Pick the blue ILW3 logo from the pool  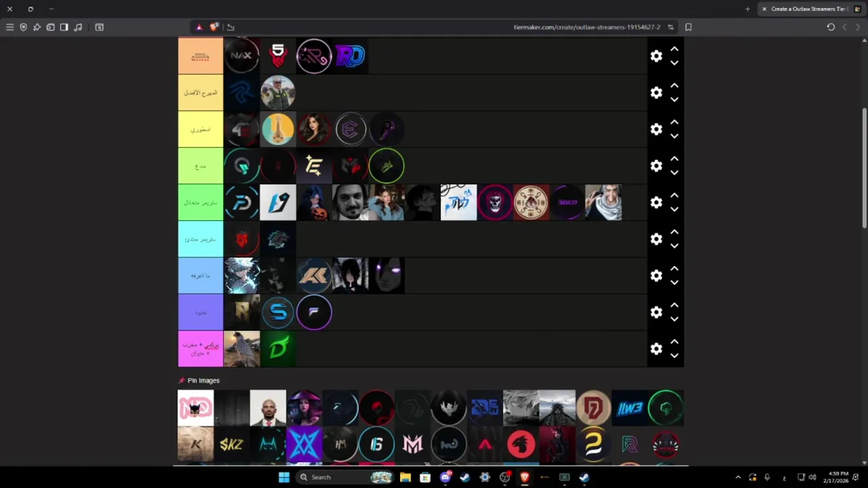coord(629,408)
